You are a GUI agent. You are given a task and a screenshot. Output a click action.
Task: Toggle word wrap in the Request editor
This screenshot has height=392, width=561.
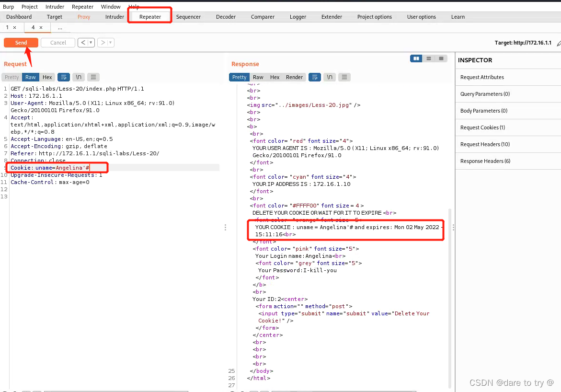coord(64,77)
